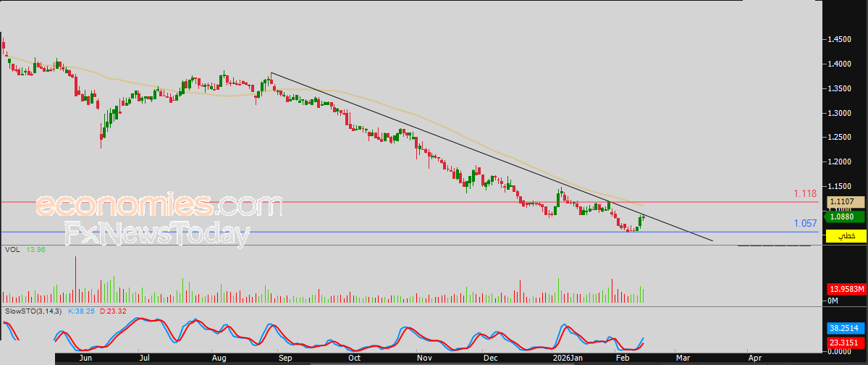Viewport: 868px width, 365px height.
Task: Click the Jun label on the time axis
Action: tap(85, 358)
